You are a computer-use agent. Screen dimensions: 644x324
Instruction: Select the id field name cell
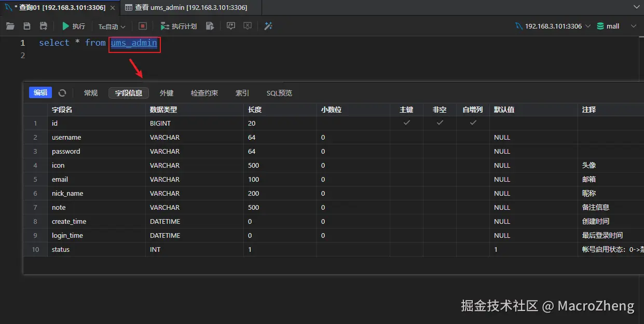coord(97,123)
